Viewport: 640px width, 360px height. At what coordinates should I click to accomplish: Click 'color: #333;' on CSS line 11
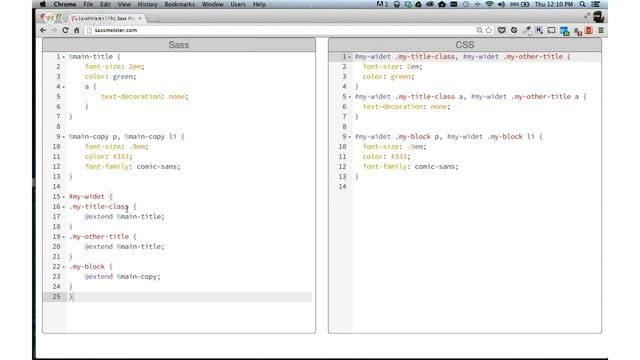387,156
